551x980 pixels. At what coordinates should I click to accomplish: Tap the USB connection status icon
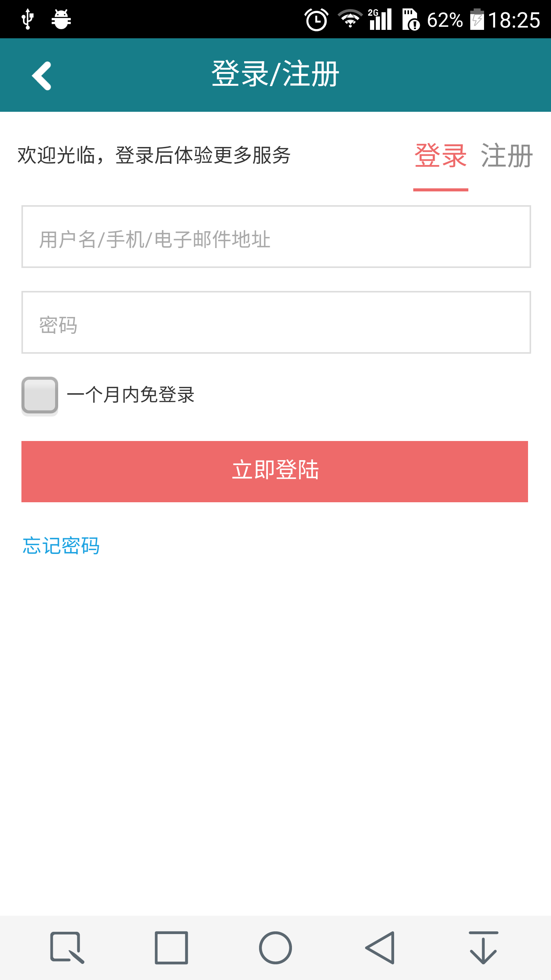click(x=28, y=19)
